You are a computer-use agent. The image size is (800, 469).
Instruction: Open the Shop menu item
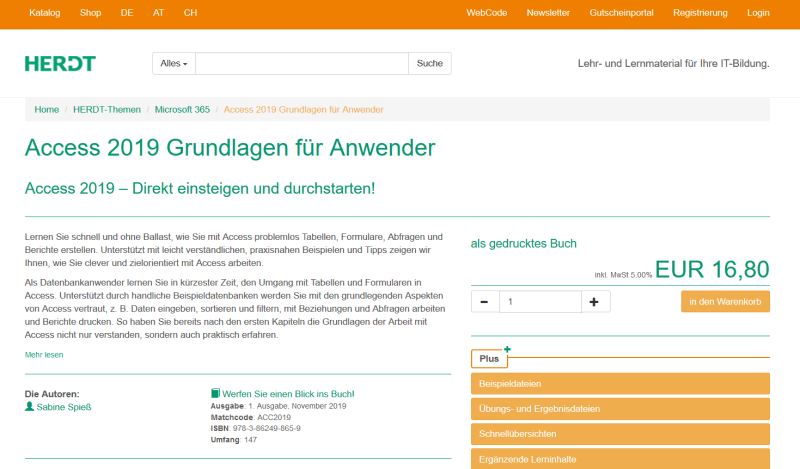click(90, 13)
